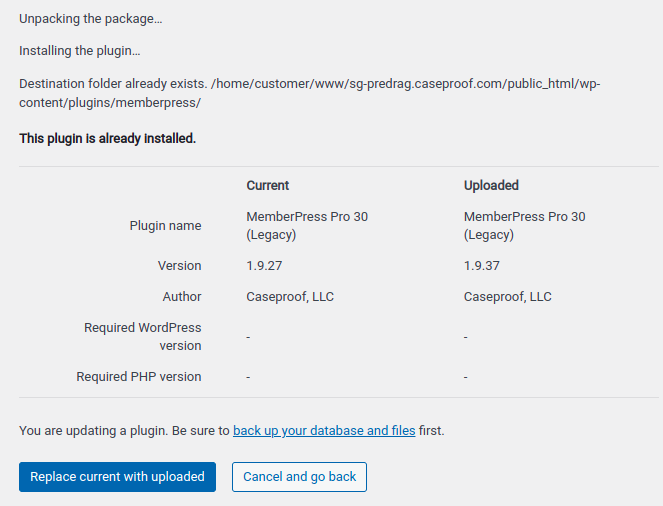Click the 'Installing the plugin…' status line

click(79, 51)
